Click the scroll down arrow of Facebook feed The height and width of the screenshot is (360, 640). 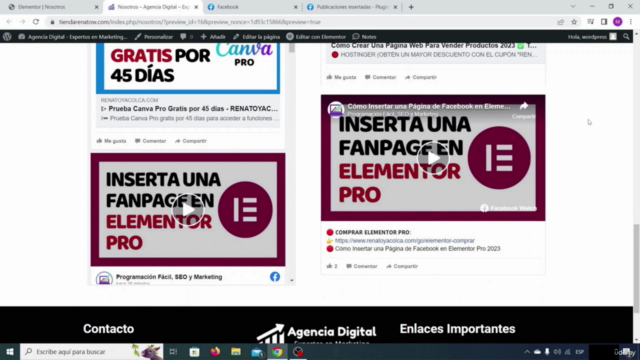(x=291, y=280)
